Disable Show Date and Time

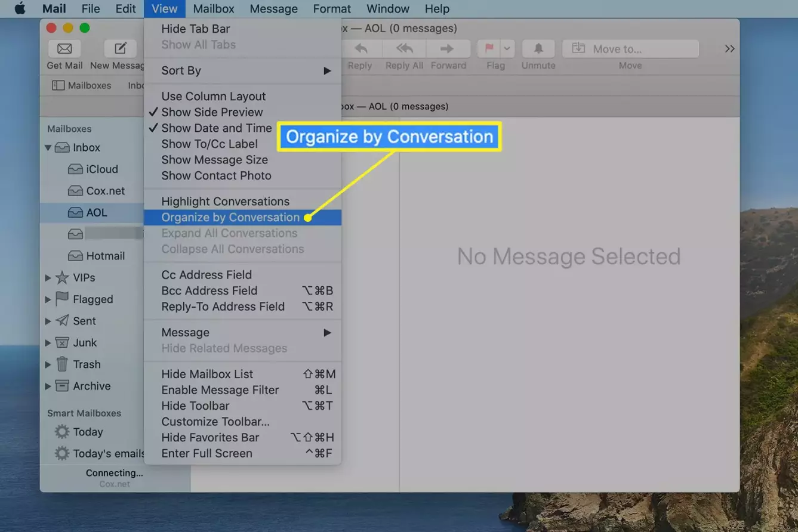tap(216, 128)
